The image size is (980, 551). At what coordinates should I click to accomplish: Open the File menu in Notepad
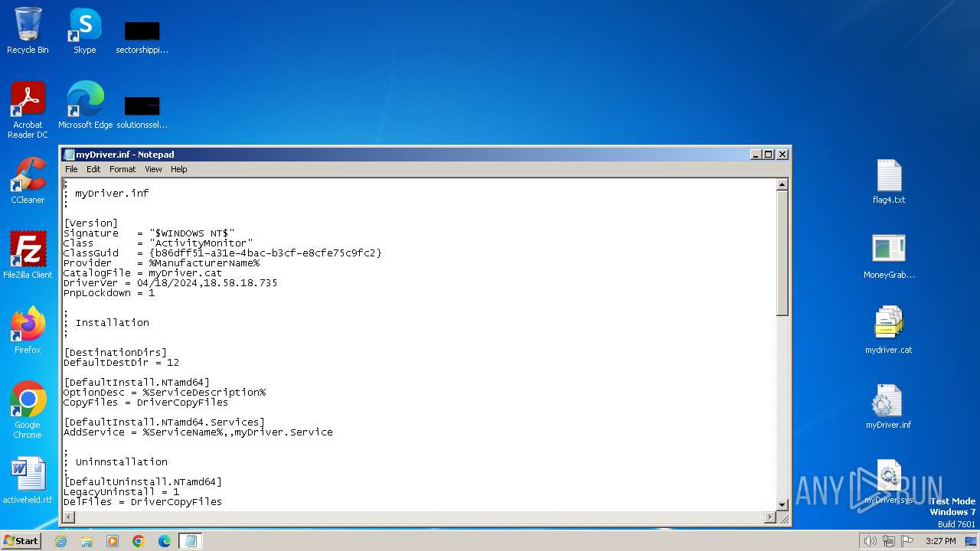[x=71, y=169]
